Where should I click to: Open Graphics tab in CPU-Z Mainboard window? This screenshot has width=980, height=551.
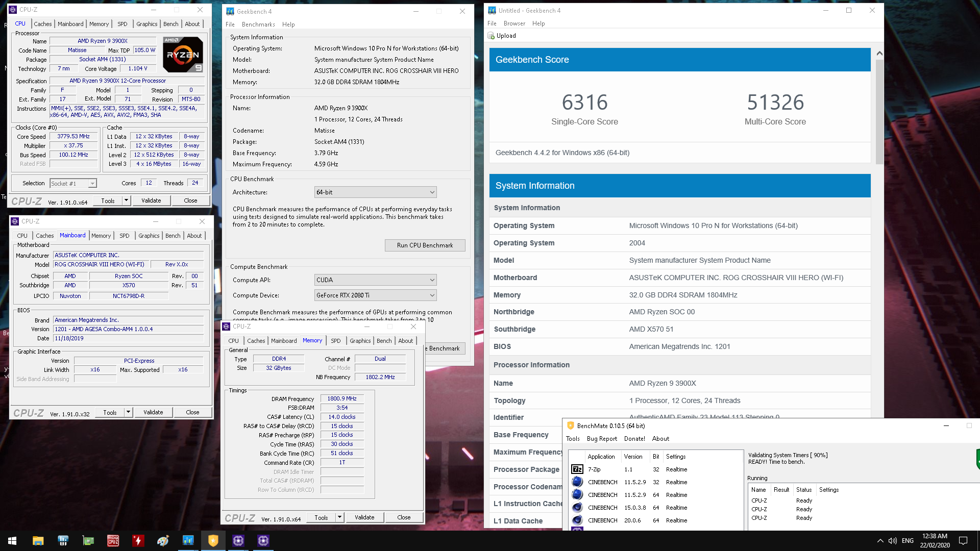pyautogui.click(x=149, y=236)
